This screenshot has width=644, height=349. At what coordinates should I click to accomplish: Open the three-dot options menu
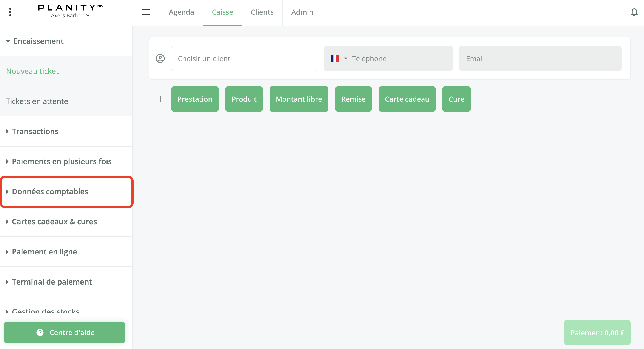coord(11,12)
